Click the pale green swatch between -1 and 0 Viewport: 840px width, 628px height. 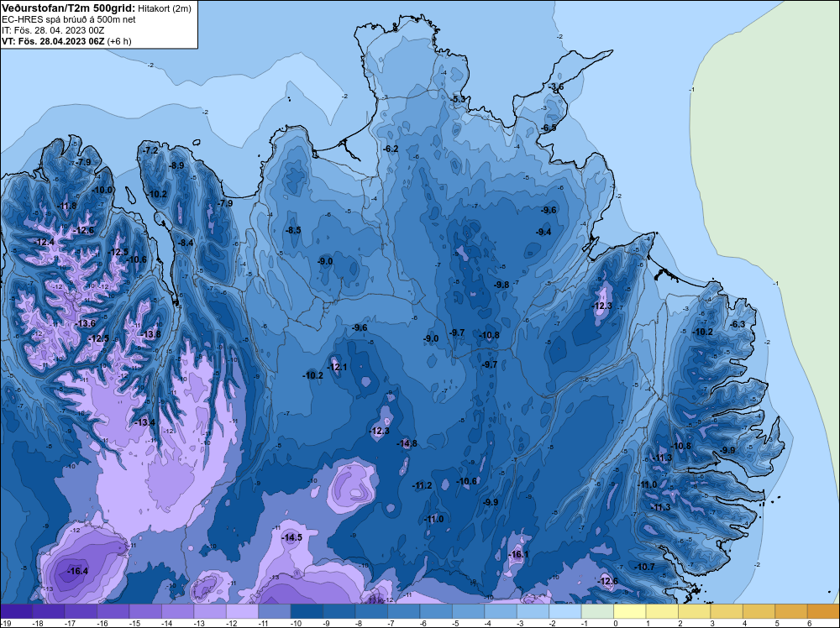point(598,611)
